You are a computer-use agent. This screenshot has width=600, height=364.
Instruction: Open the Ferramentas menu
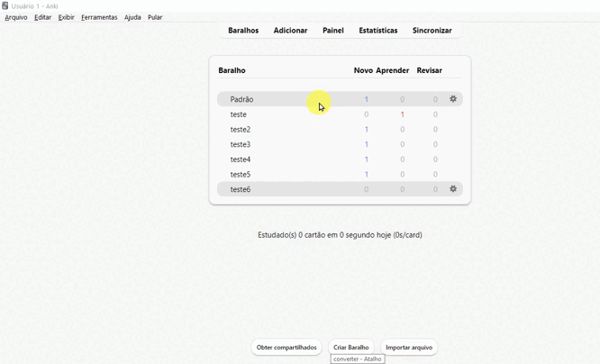click(x=99, y=17)
